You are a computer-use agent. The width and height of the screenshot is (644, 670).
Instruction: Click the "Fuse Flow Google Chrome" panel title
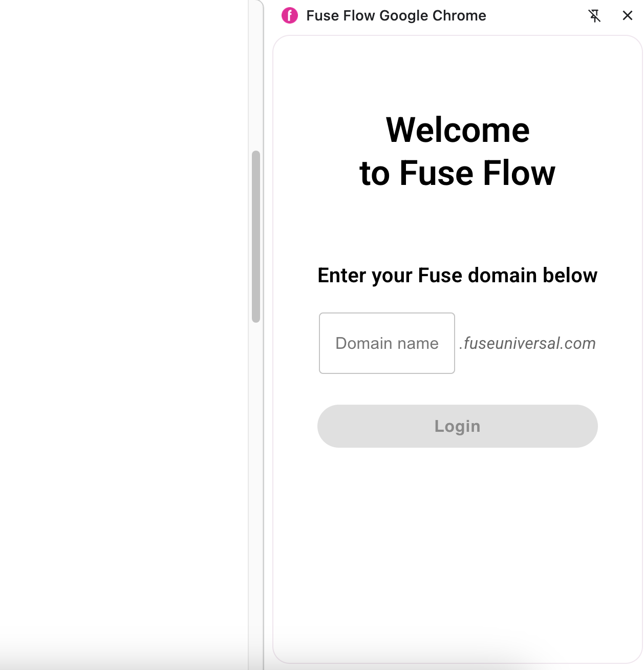[396, 16]
